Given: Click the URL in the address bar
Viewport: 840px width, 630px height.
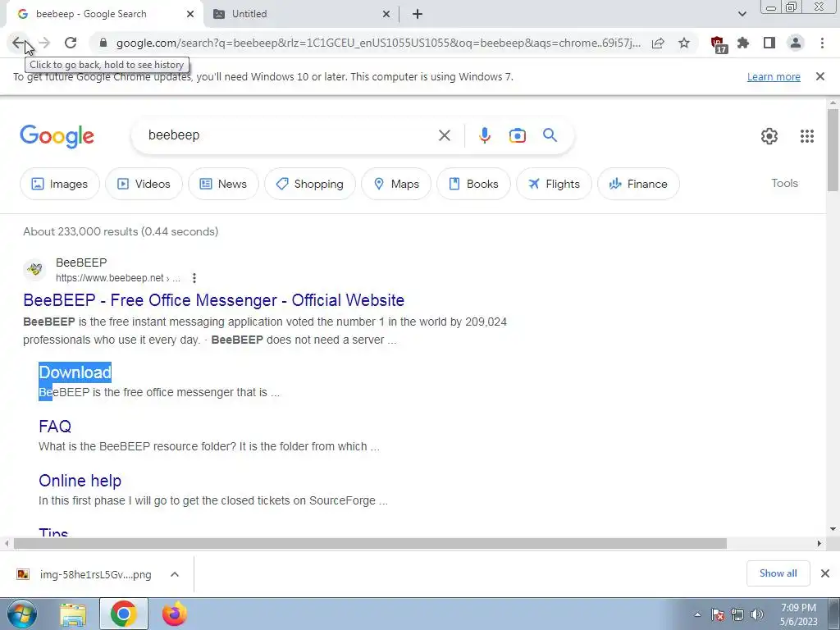Looking at the screenshot, I should [377, 43].
